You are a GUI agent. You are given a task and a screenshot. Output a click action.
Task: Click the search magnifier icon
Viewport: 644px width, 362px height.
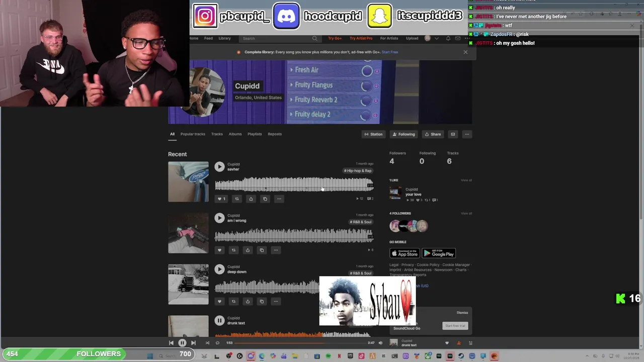pyautogui.click(x=314, y=38)
